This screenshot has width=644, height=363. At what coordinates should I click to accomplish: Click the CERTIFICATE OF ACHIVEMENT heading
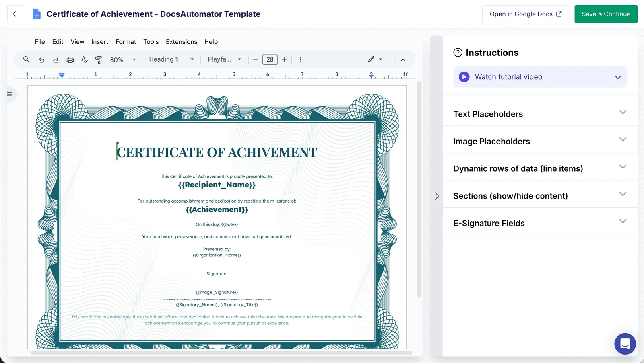coord(217,152)
